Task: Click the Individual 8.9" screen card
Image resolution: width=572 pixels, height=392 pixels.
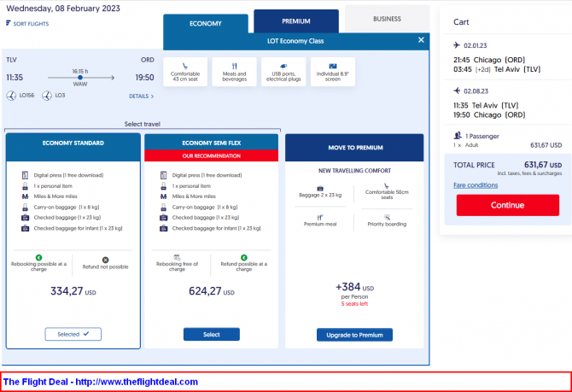Action: point(333,72)
